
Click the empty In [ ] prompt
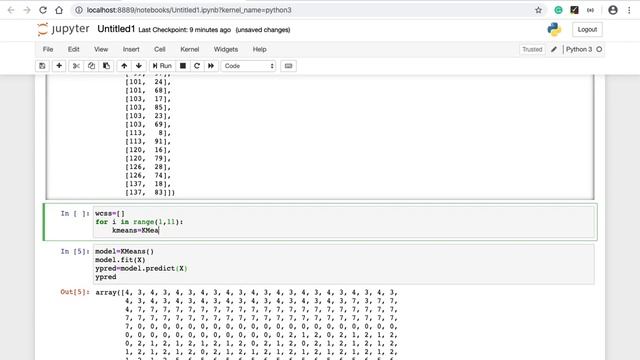(75, 213)
